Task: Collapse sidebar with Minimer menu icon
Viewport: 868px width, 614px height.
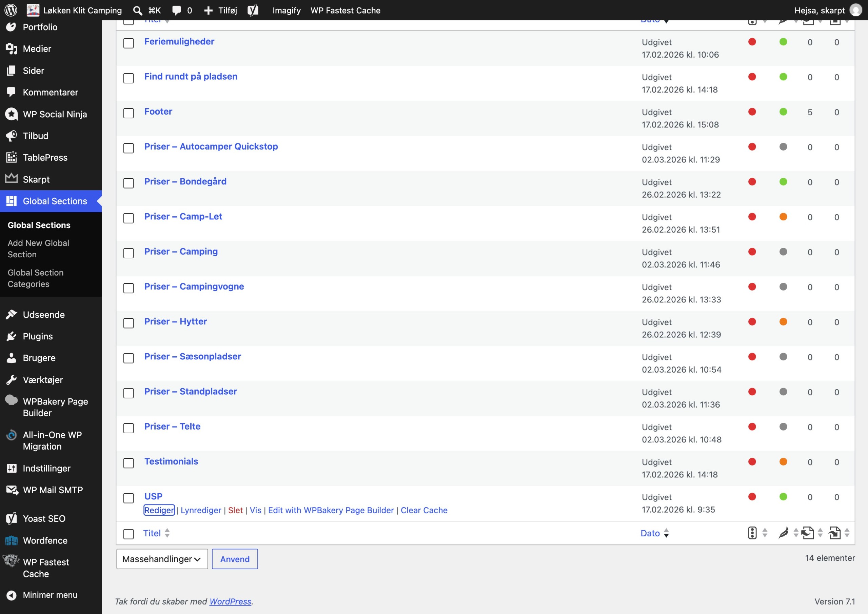Action: pos(12,595)
